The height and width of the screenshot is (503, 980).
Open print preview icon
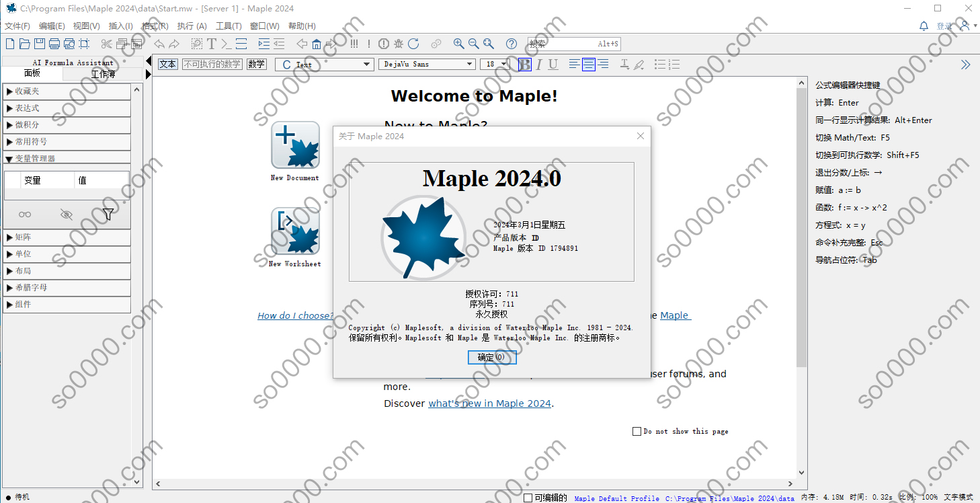69,44
